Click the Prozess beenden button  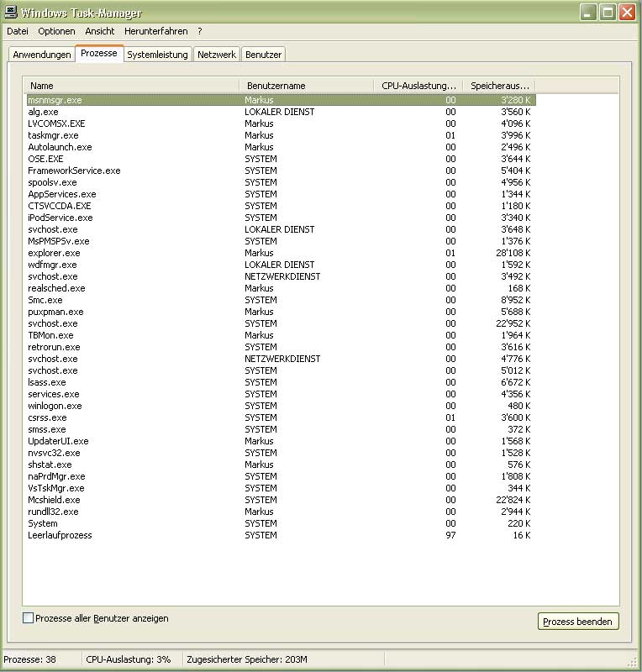click(x=578, y=622)
